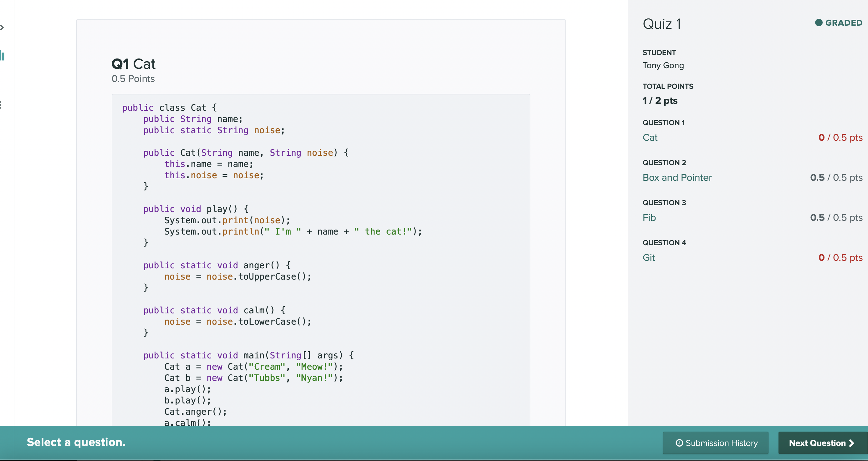
Task: Open the Fib question link
Action: (649, 218)
